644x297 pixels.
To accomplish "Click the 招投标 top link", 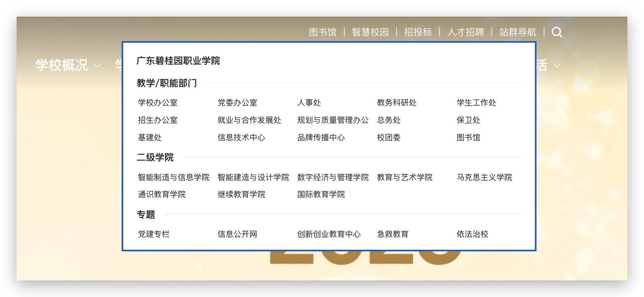I will [418, 32].
